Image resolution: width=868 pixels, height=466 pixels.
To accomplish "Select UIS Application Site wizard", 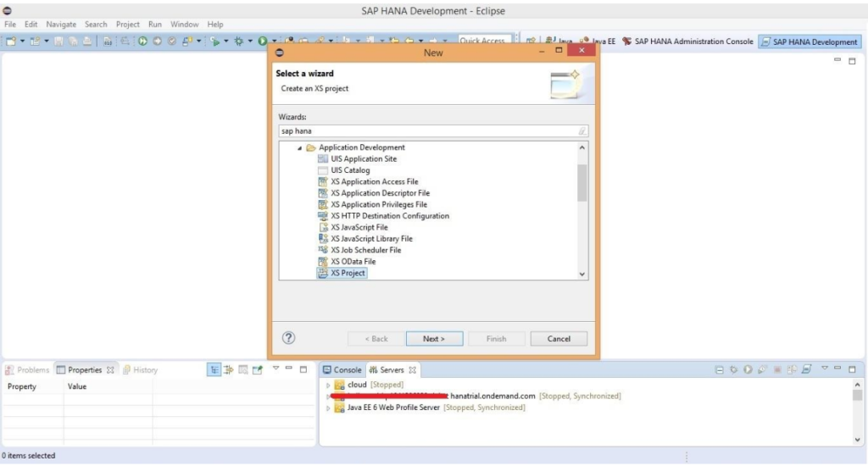I will click(x=364, y=158).
